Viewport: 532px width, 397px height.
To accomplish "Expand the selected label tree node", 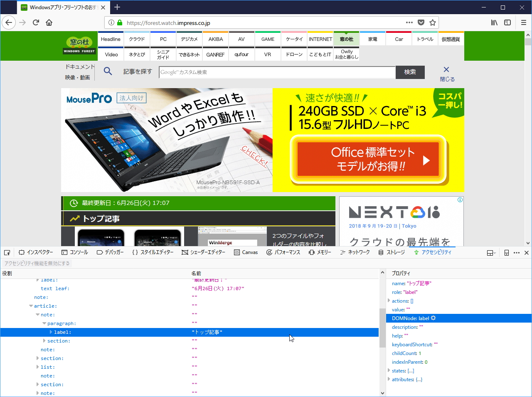I will point(51,332).
